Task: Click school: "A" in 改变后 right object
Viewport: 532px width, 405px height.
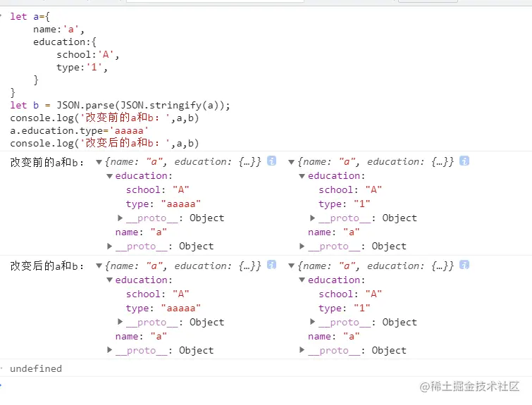Action: [x=350, y=294]
